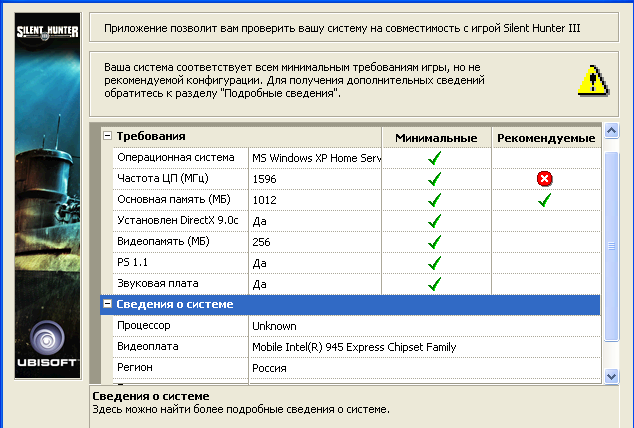Click the green check in Операционная система row
Screen dimensions: 634x428
pos(435,158)
